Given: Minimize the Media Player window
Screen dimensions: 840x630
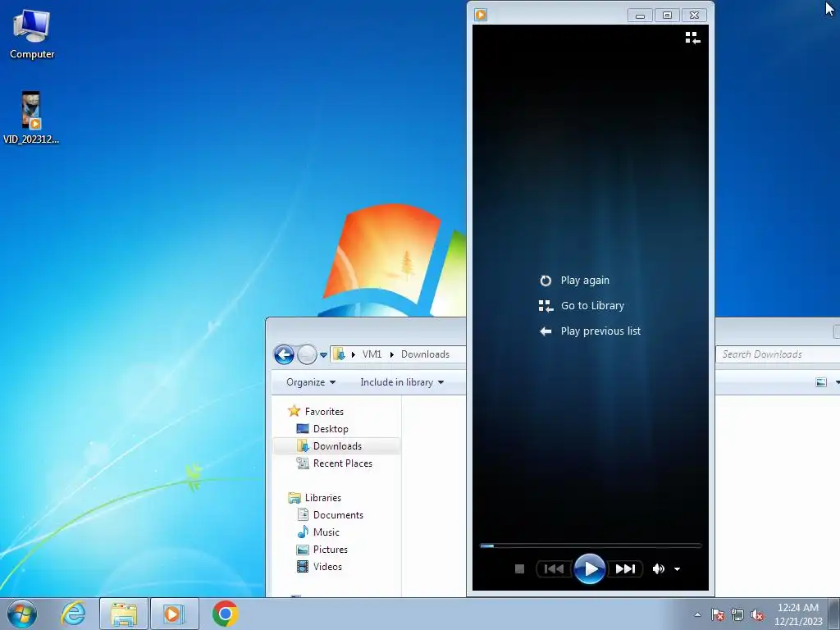Looking at the screenshot, I should pos(640,16).
